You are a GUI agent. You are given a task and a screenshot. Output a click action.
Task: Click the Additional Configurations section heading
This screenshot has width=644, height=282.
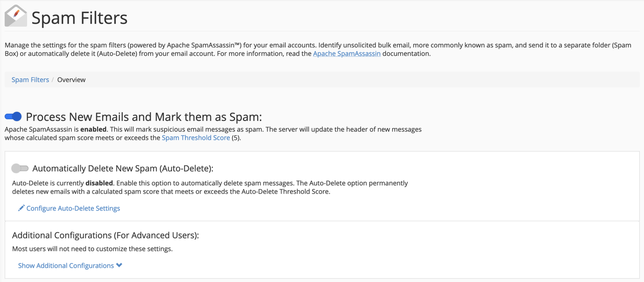pyautogui.click(x=105, y=235)
